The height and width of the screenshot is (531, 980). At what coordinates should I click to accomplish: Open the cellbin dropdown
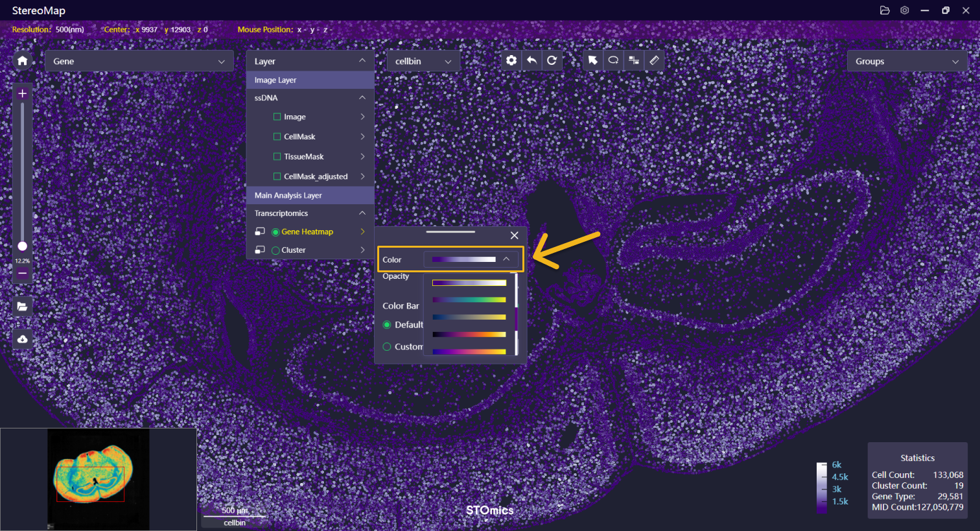[x=423, y=61]
